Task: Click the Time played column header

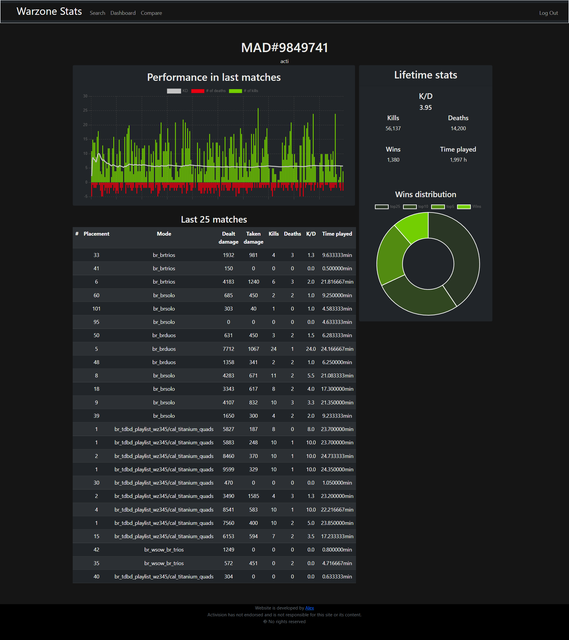Action: pyautogui.click(x=337, y=234)
